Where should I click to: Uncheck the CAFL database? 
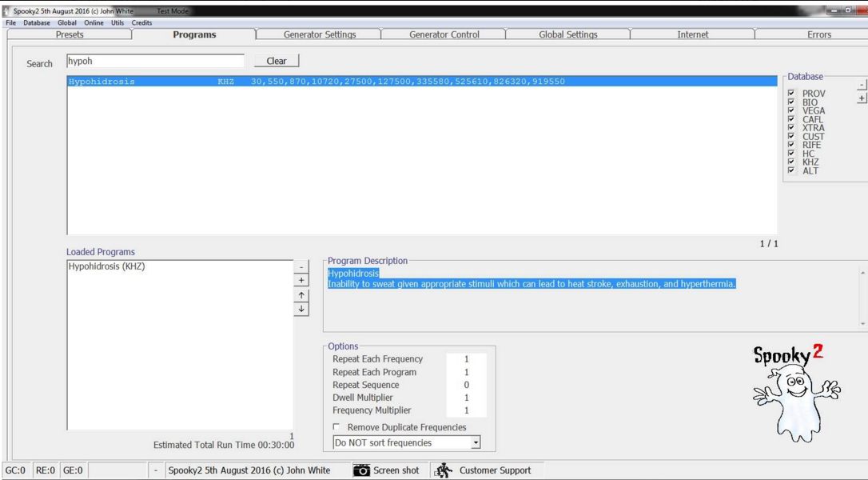click(791, 119)
